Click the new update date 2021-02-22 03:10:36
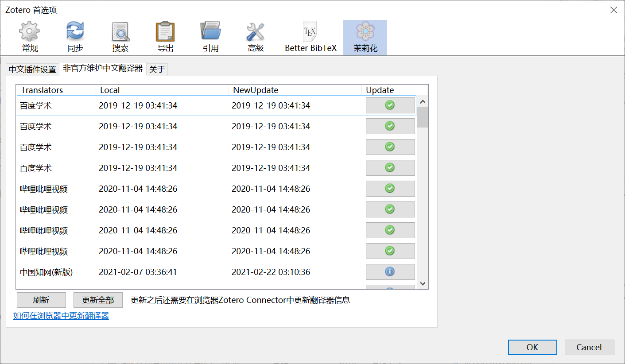This screenshot has width=625, height=364. coord(271,272)
